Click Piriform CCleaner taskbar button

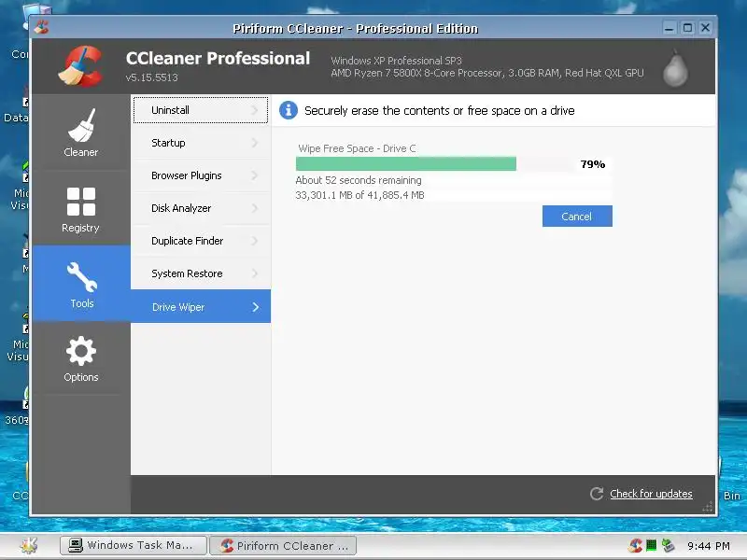click(x=283, y=545)
